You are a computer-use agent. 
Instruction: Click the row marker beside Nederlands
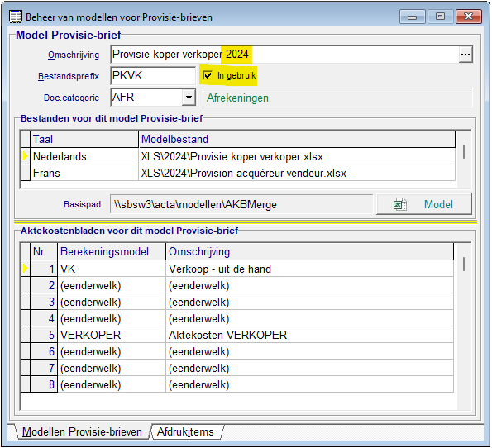[26, 156]
